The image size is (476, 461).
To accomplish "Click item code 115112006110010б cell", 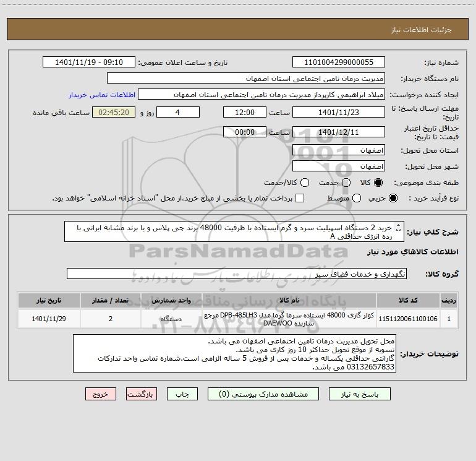I will click(x=408, y=319).
